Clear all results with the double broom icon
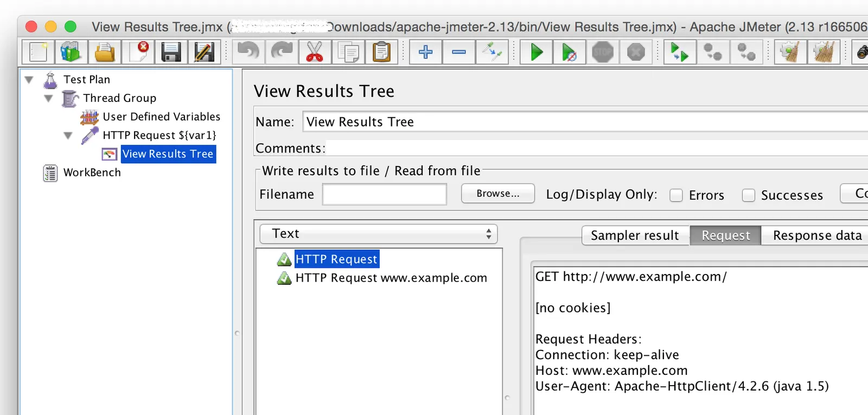This screenshot has height=415, width=868. (x=824, y=53)
